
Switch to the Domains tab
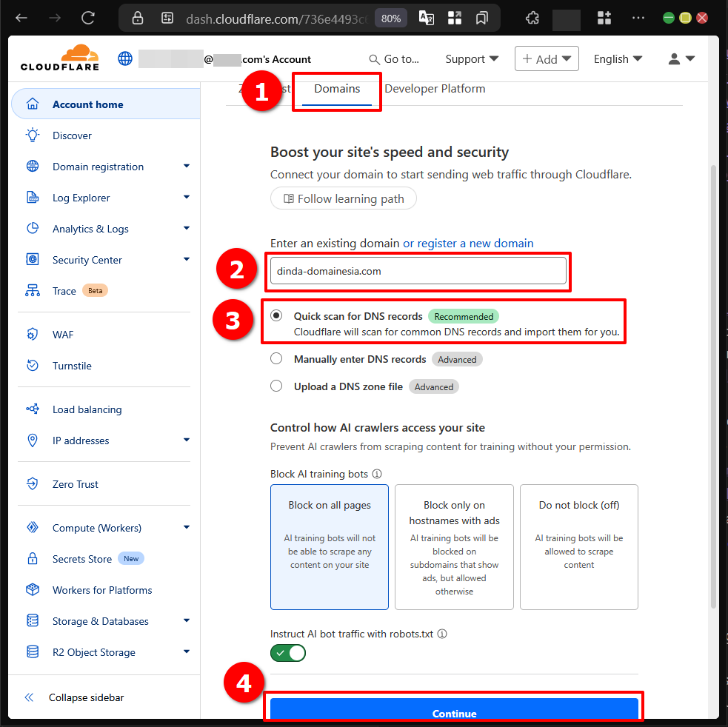click(337, 89)
